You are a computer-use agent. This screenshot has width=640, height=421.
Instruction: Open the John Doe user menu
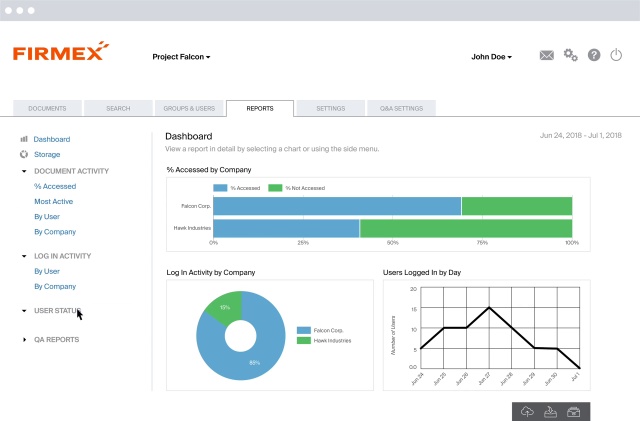pos(491,57)
